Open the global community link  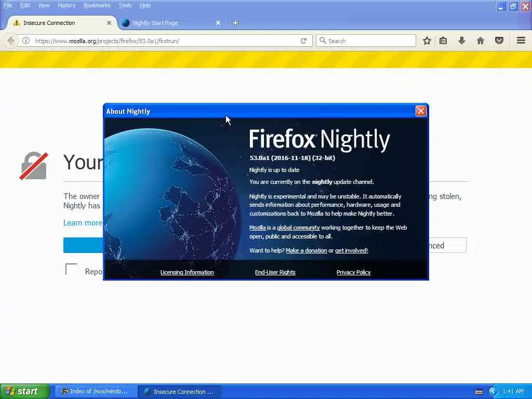point(298,228)
